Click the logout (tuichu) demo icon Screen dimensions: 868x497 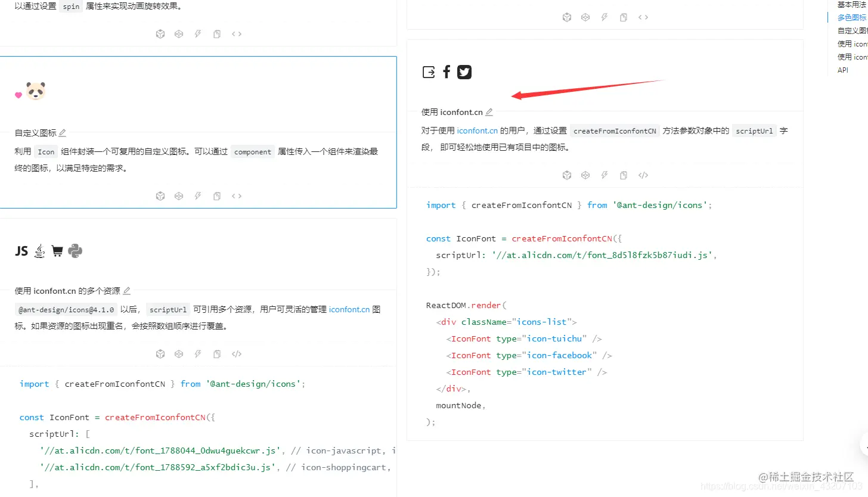point(429,72)
